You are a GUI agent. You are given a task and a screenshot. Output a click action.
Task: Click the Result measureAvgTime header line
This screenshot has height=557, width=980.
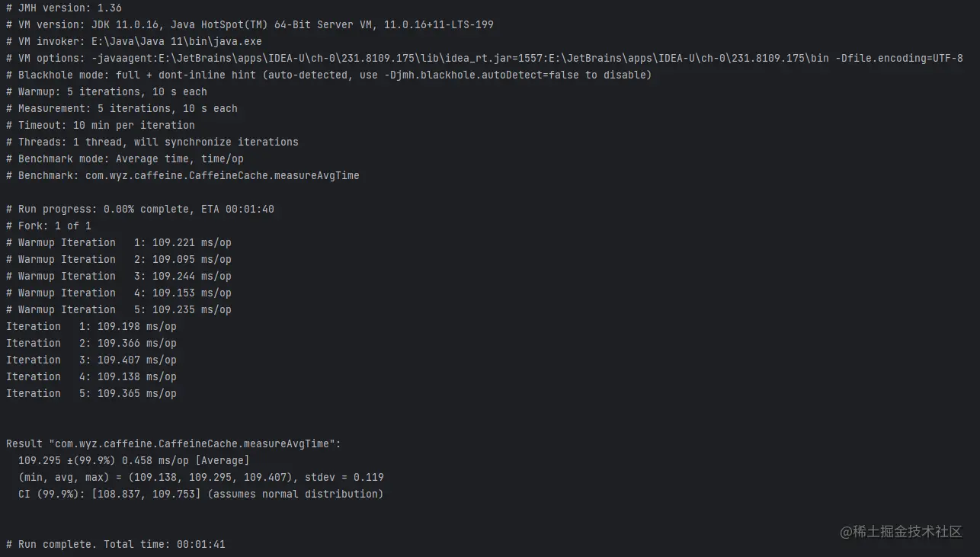[x=174, y=443]
